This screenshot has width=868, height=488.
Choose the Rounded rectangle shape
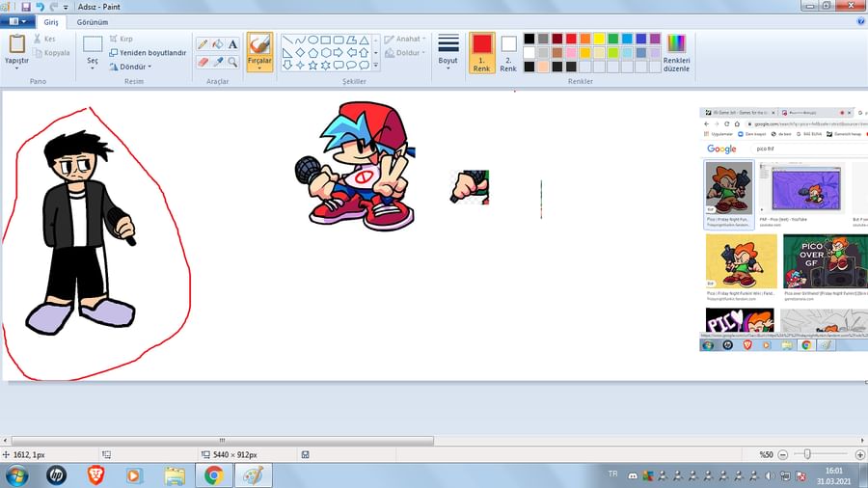(x=339, y=41)
